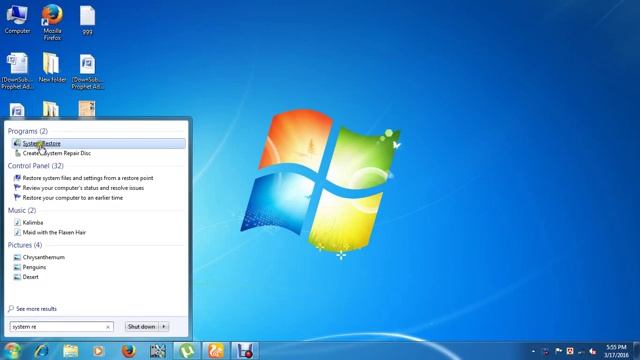Click the taskbar clock showing 5:55 PM
Viewport: 640px width, 360px height.
click(616, 351)
